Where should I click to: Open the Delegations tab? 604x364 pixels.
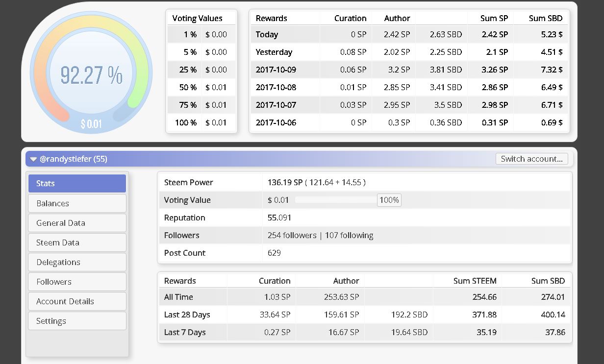(77, 262)
